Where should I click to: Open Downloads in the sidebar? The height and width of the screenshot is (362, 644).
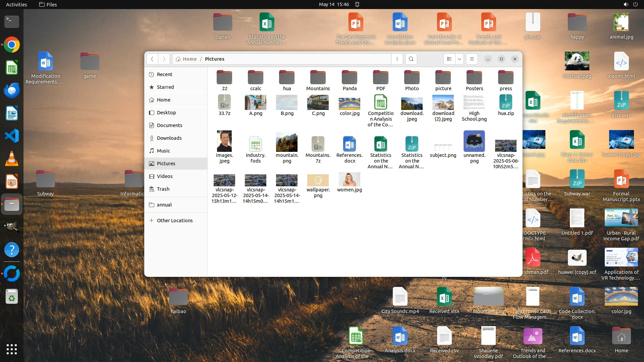click(x=169, y=138)
